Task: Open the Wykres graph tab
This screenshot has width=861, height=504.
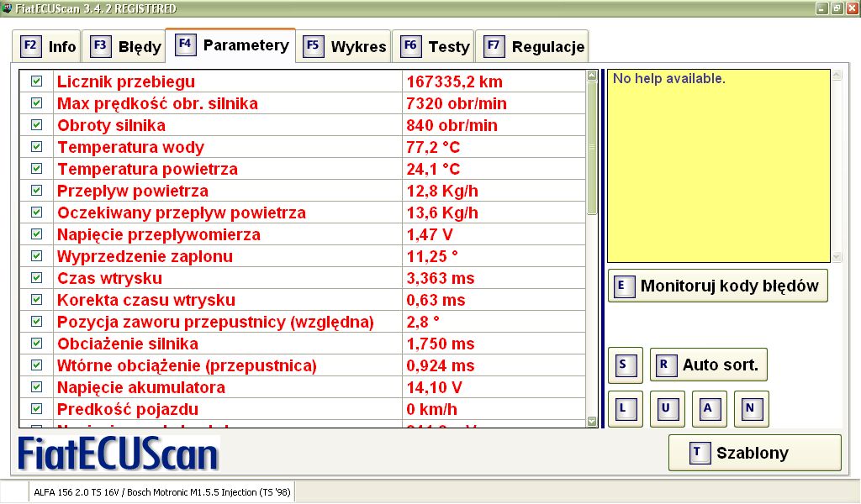Action: [345, 46]
